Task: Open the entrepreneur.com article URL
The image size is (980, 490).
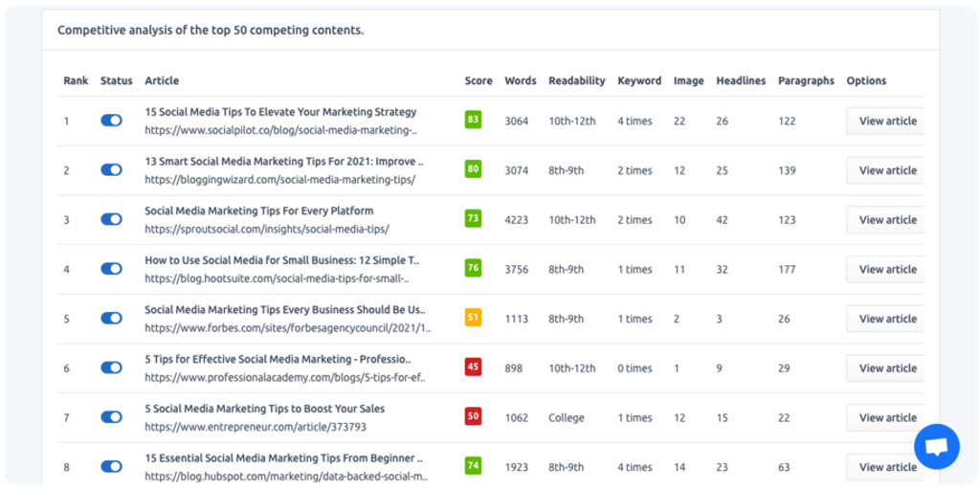Action: click(x=255, y=427)
